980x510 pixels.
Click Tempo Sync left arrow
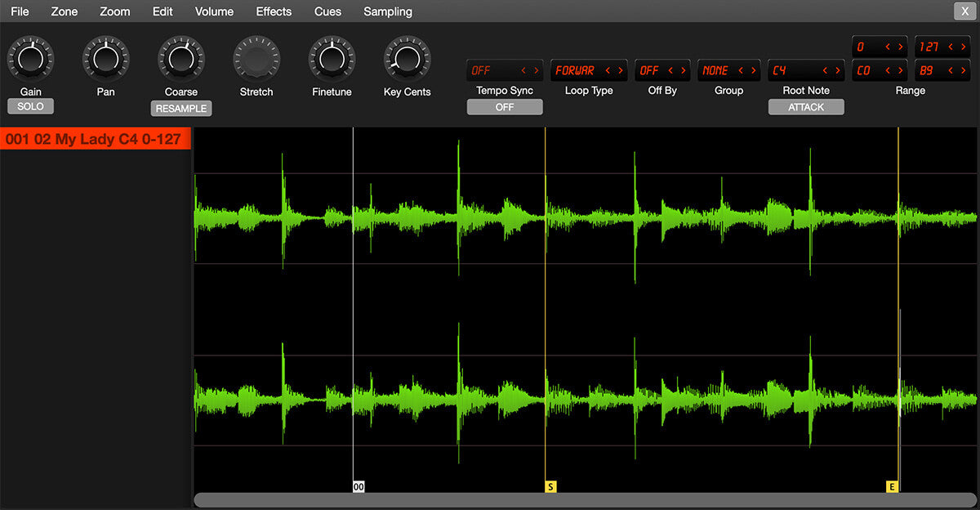point(523,71)
